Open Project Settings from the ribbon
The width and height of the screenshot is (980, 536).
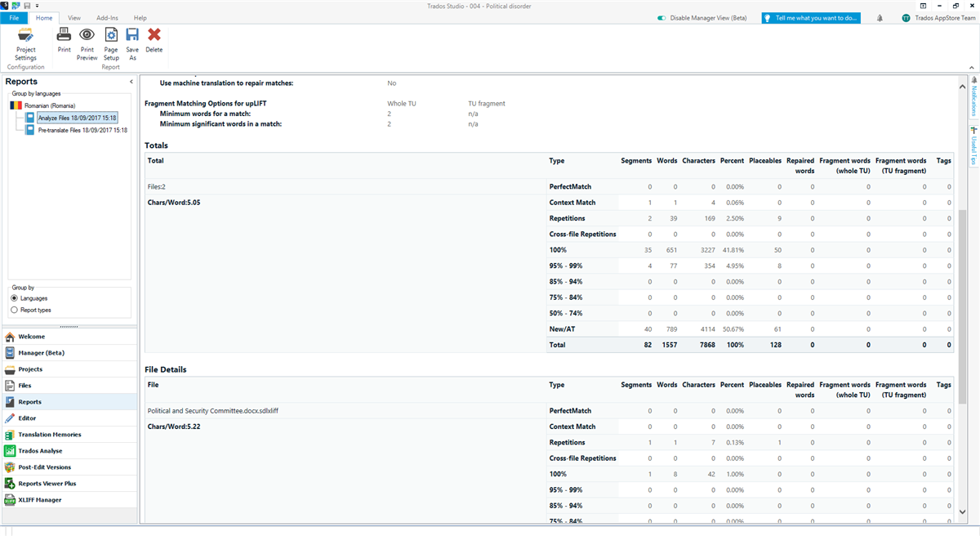pos(25,43)
